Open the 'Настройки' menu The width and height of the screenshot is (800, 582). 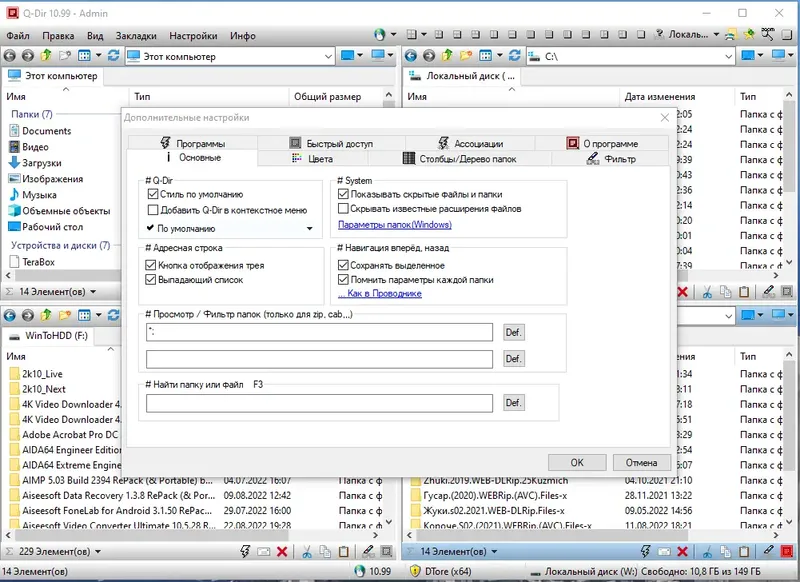(193, 36)
